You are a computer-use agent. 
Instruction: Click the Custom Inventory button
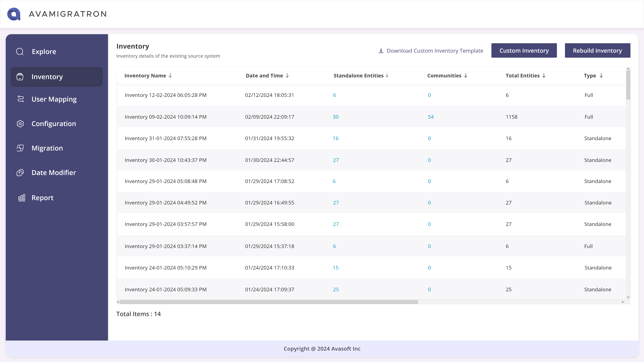(524, 51)
